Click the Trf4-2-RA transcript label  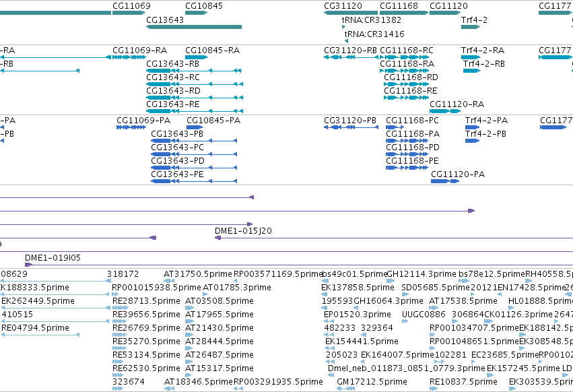pos(483,50)
